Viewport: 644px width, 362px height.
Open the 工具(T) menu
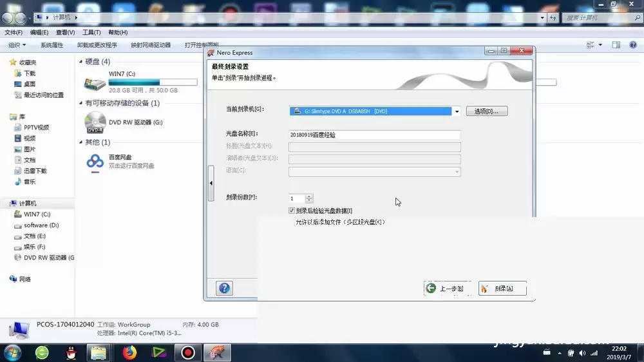point(91,32)
